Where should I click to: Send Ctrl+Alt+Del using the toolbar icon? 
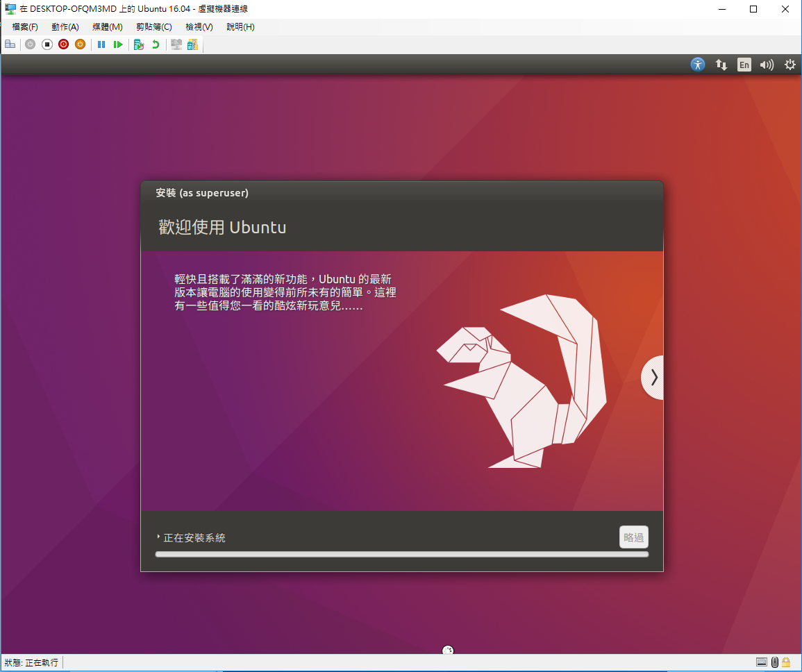tap(10, 44)
